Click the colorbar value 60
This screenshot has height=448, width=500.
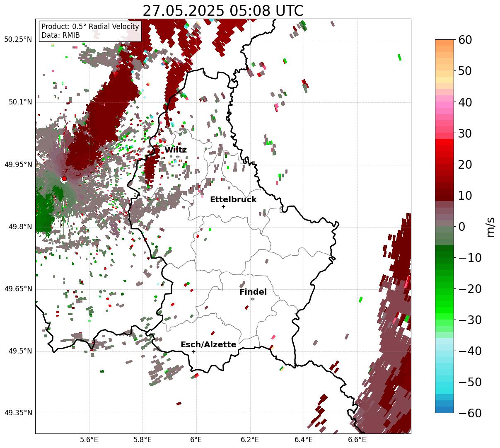pos(465,40)
